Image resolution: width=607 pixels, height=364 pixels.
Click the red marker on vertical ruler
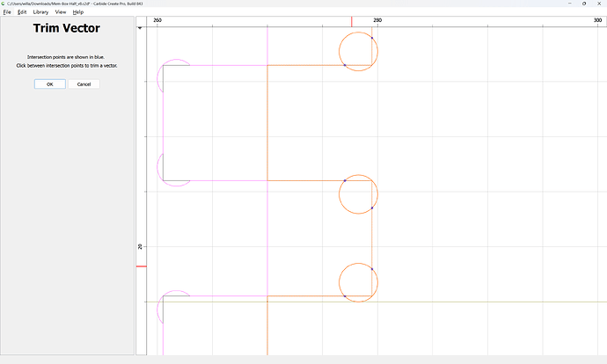click(x=142, y=266)
